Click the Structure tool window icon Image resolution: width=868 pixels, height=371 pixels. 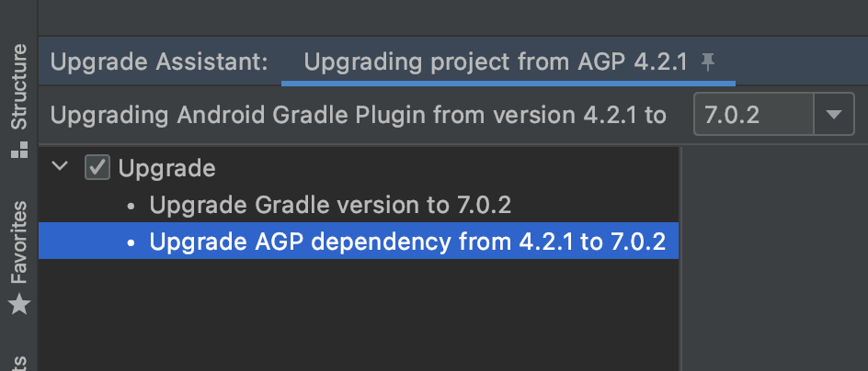[18, 152]
